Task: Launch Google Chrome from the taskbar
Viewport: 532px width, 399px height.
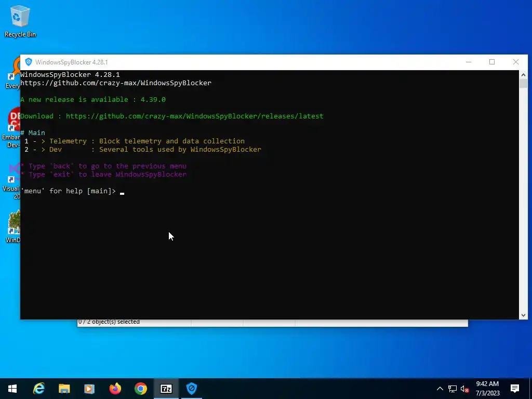Action: click(x=140, y=389)
